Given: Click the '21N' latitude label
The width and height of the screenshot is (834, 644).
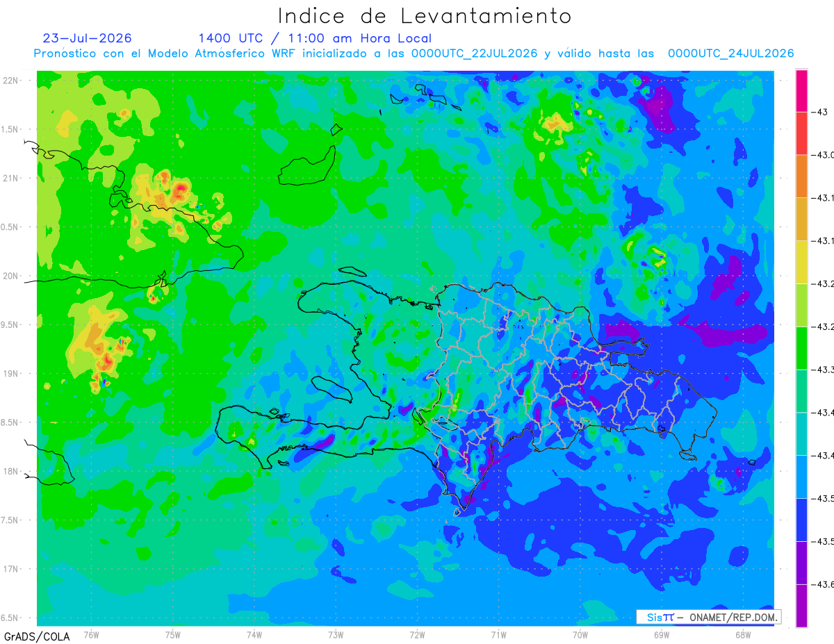Looking at the screenshot, I should pos(11,179).
